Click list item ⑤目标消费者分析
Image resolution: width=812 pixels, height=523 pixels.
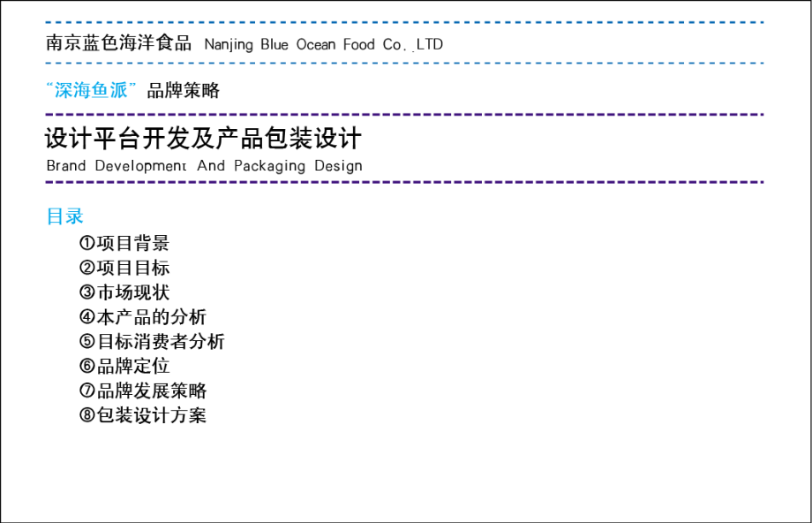point(150,341)
